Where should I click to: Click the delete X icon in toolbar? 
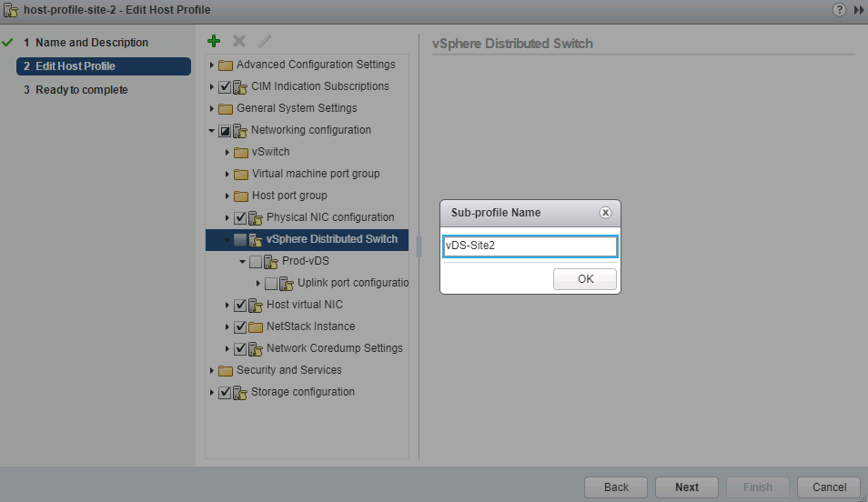tap(239, 41)
